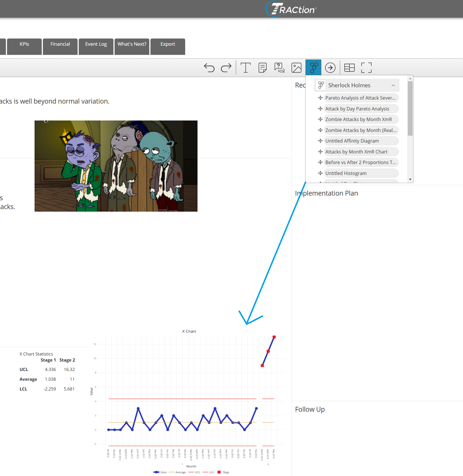The height and width of the screenshot is (476, 463).
Task: Insert an image with picture icon
Action: coord(296,68)
